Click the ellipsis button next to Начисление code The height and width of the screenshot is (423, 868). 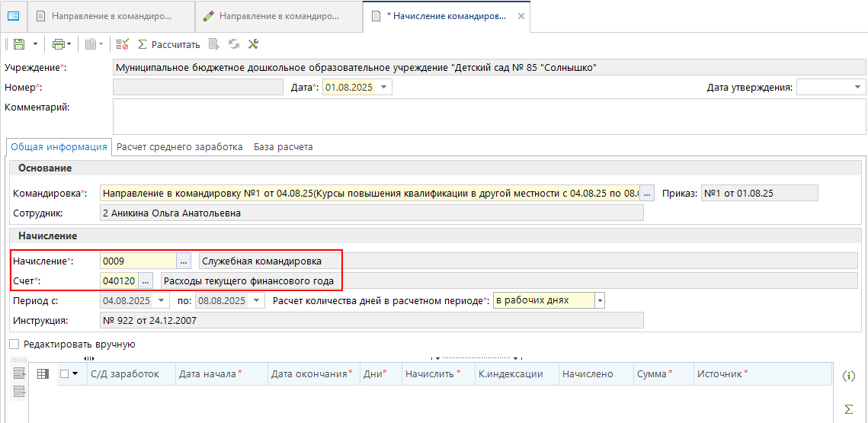[184, 261]
